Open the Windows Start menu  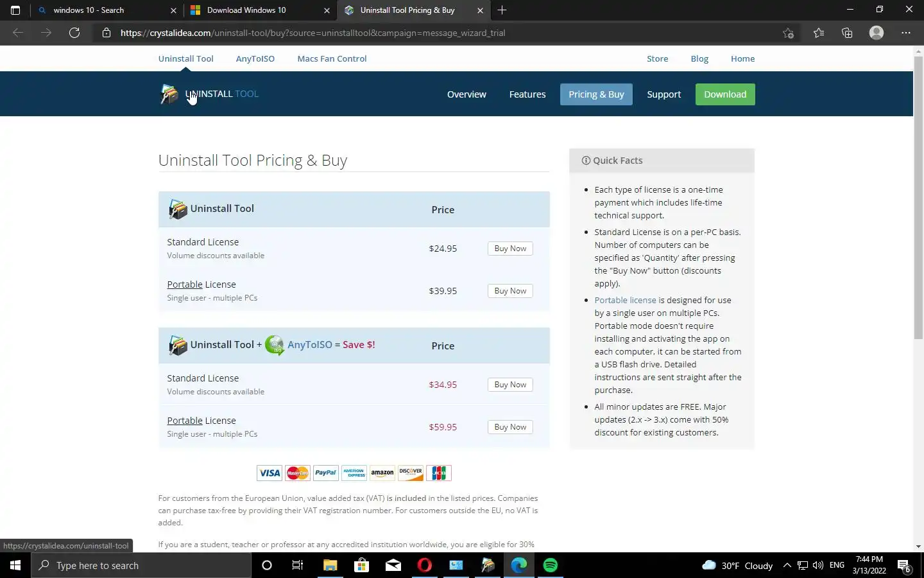[x=15, y=565]
